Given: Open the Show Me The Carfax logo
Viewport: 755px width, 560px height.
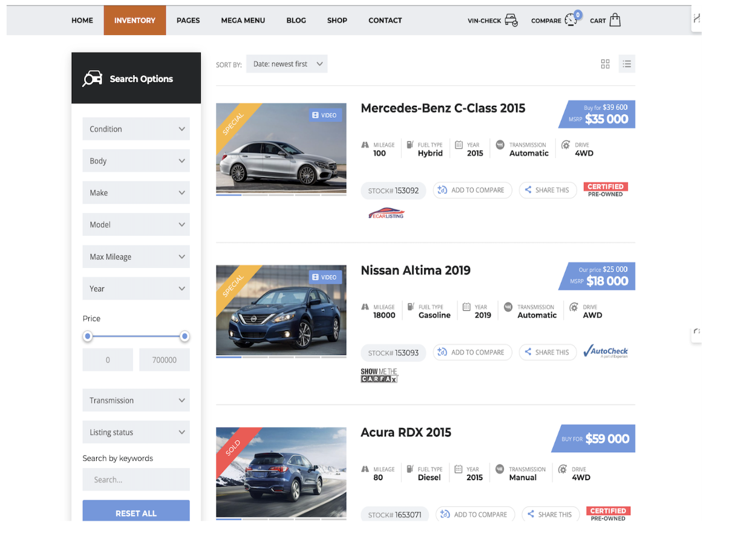Looking at the screenshot, I should click(379, 376).
